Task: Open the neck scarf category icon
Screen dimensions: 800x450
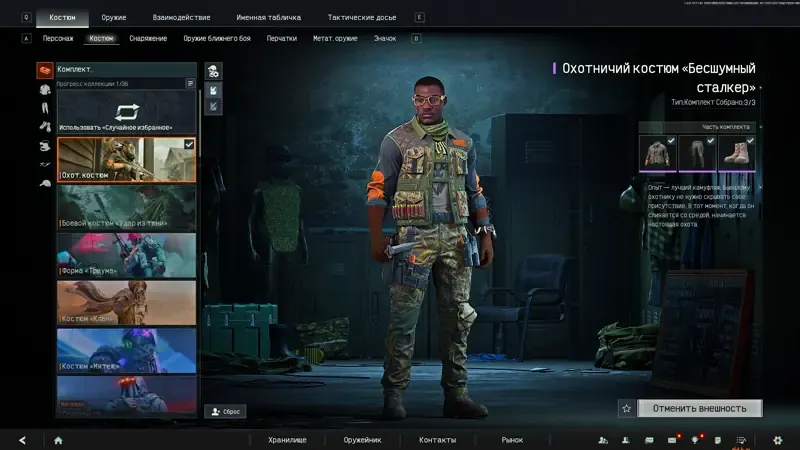Action: coord(45,146)
